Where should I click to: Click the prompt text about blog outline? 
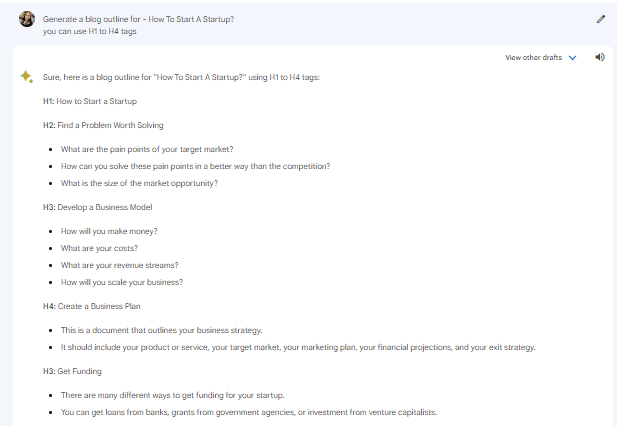[x=139, y=19]
